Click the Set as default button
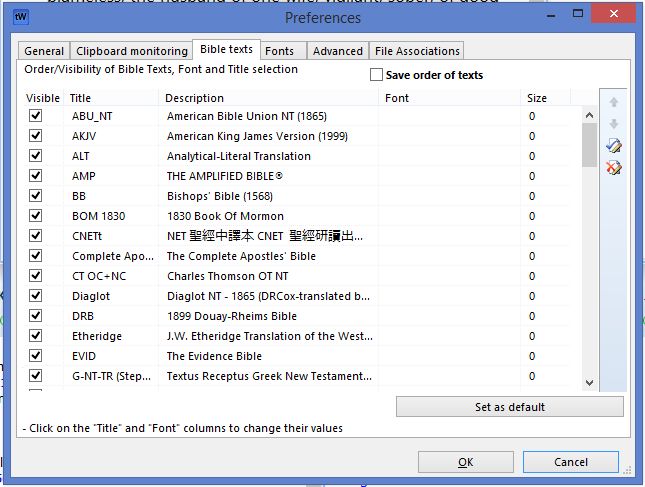This screenshot has height=487, width=645. click(510, 407)
